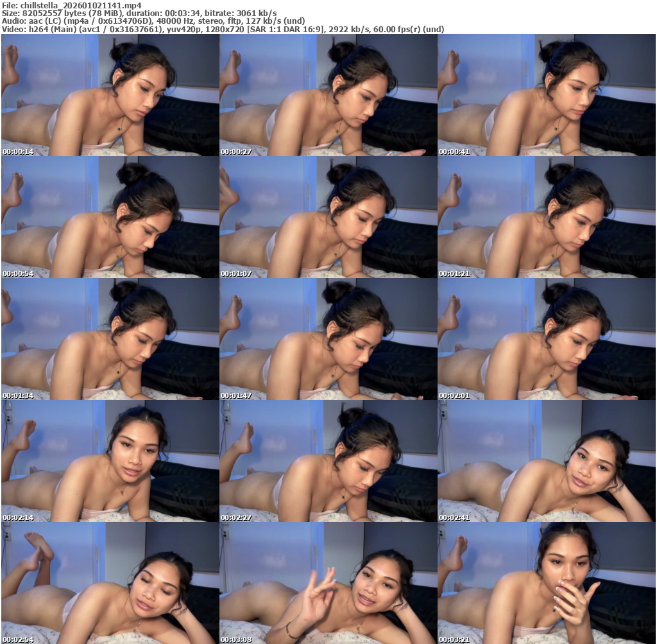The image size is (657, 644).
Task: Click the frame stamped 00:02:41
Action: click(x=547, y=461)
